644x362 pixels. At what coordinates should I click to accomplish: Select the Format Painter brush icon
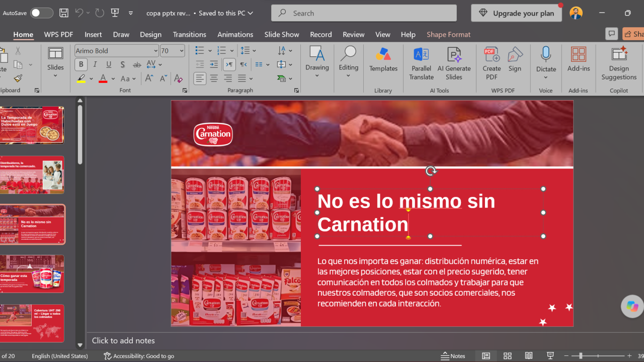[18, 78]
